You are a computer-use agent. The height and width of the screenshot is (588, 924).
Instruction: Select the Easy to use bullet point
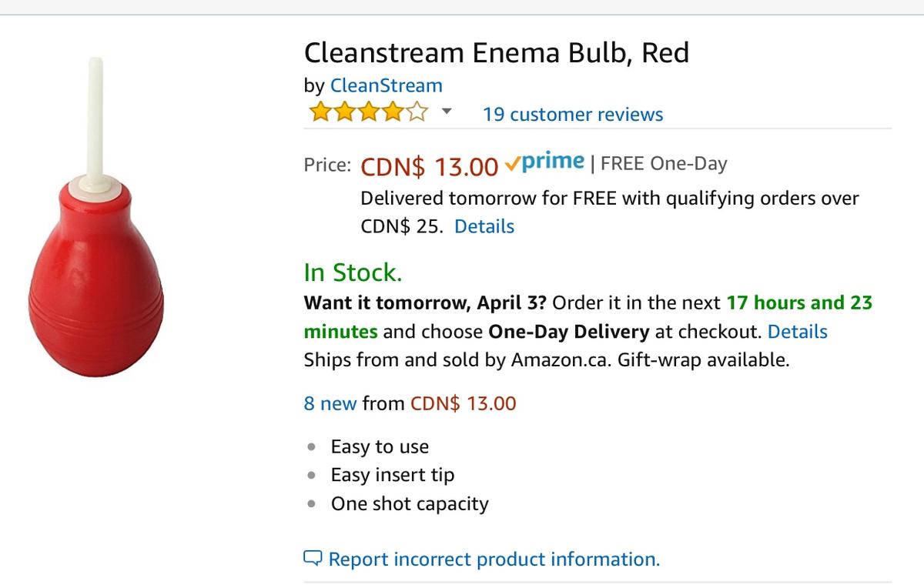tap(379, 446)
